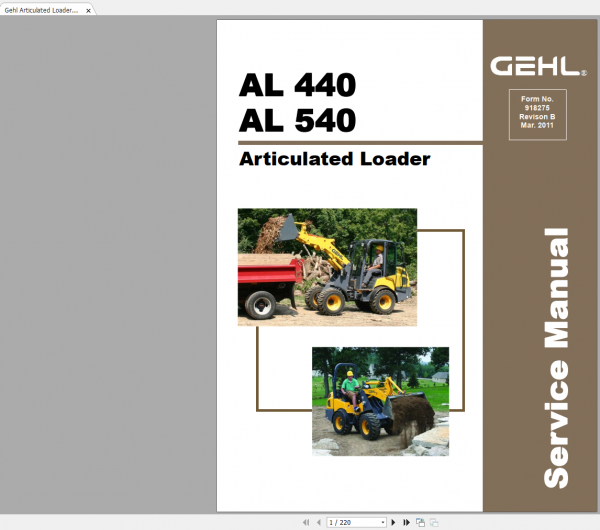This screenshot has width=600, height=530.
Task: Click the GEHL logo on the cover
Action: pyautogui.click(x=538, y=66)
